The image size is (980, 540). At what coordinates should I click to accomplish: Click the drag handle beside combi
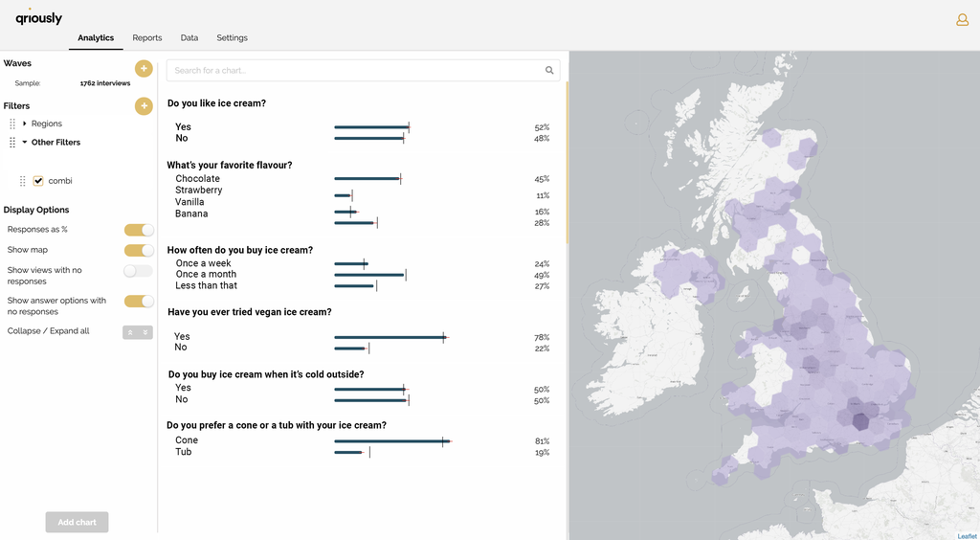click(x=23, y=181)
